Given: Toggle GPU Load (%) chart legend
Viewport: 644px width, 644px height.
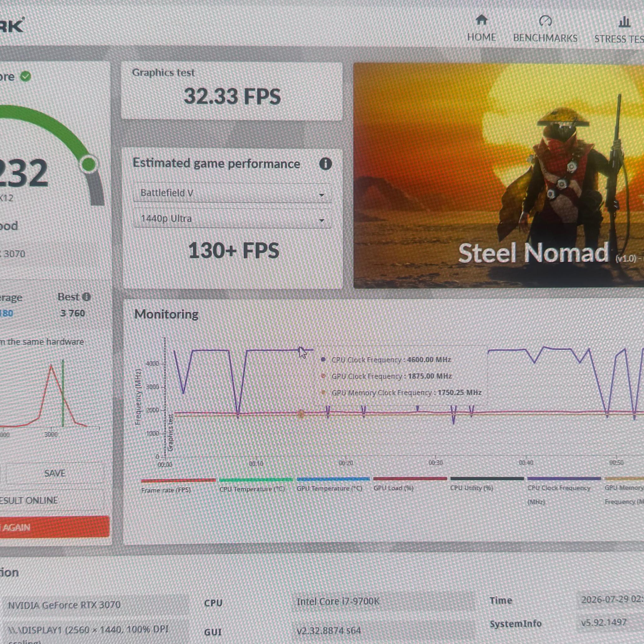Looking at the screenshot, I should [x=410, y=484].
